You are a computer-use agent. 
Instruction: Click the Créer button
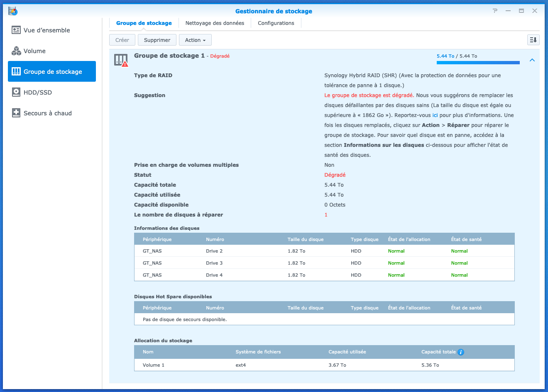coord(122,40)
